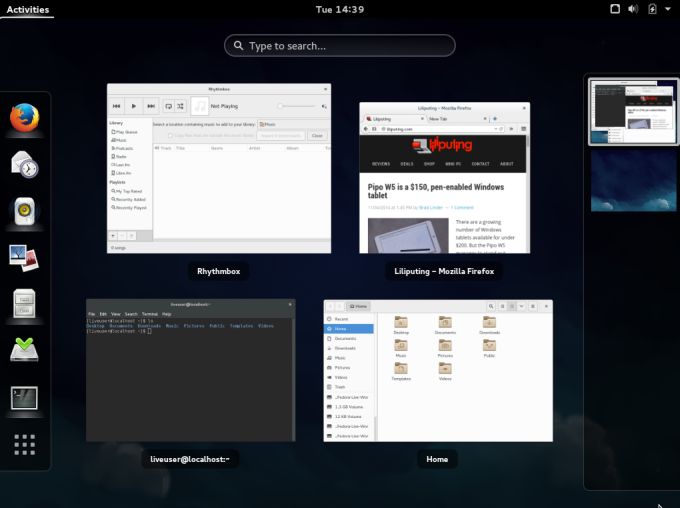Click the battery status icon in top bar
This screenshot has width=680, height=508.
click(652, 9)
